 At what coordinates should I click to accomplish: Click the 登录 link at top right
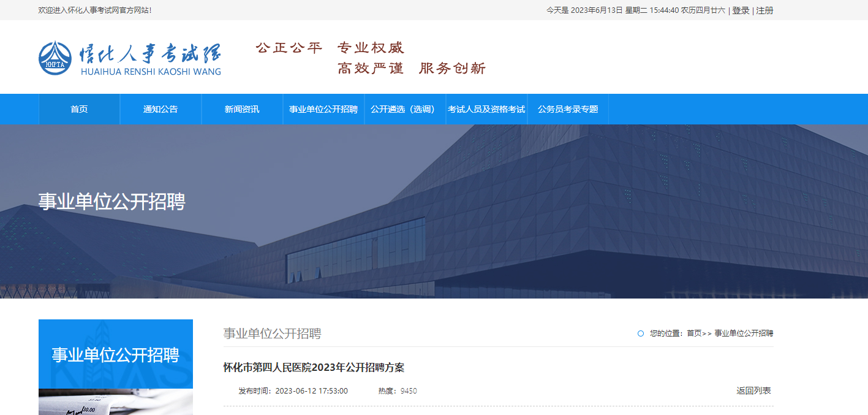coord(741,10)
